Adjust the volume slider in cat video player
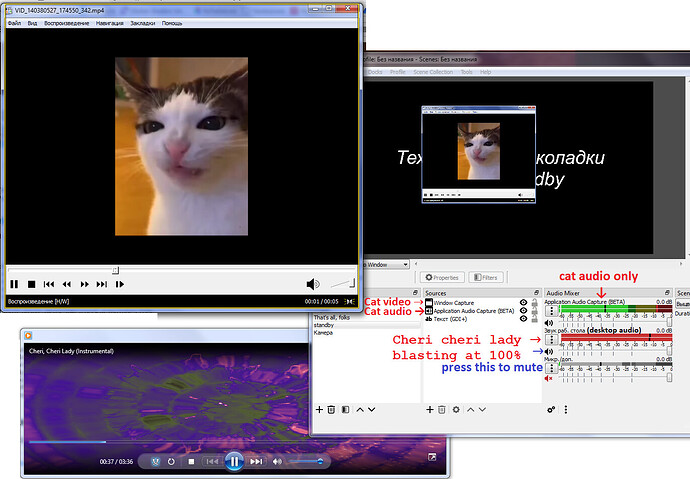 pos(343,284)
